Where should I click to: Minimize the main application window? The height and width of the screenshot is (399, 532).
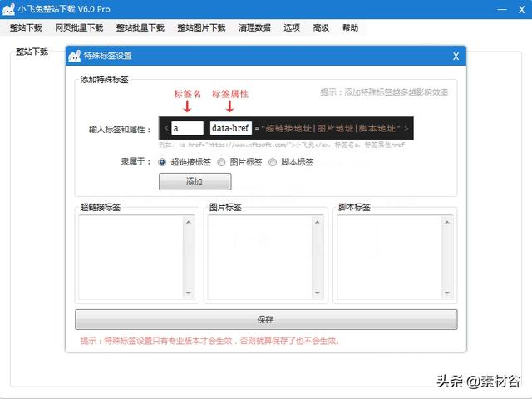[x=502, y=9]
